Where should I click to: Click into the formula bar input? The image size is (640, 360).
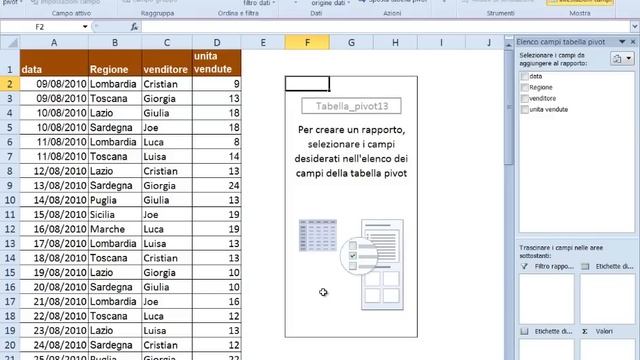[x=385, y=27]
